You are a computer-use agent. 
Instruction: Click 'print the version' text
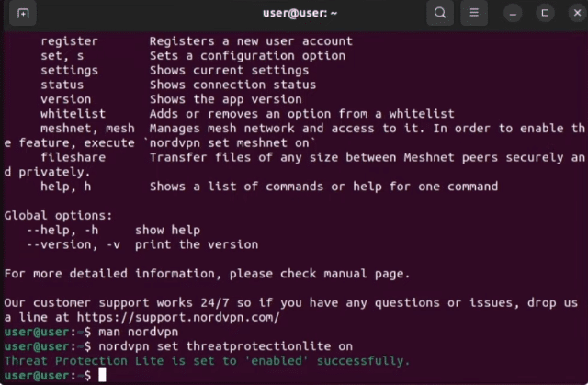click(x=197, y=244)
